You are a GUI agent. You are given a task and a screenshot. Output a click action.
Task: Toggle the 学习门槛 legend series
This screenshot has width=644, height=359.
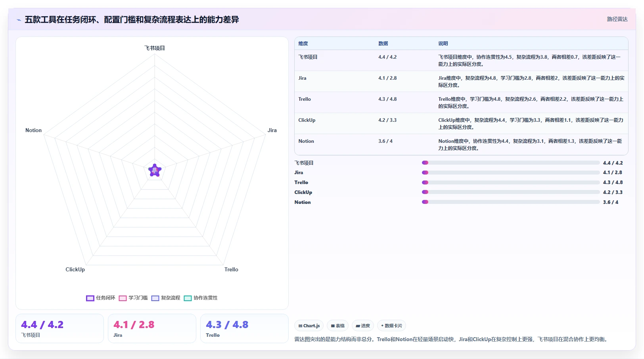tap(133, 298)
